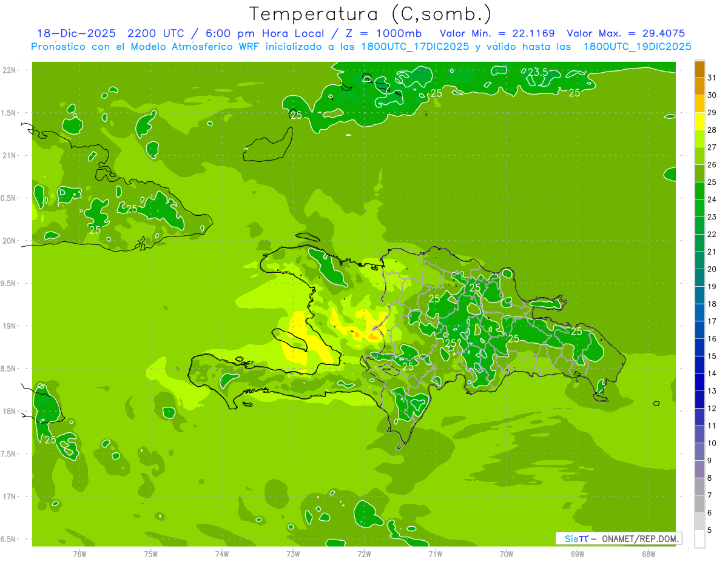Viewport: 728px width, 562px height.
Task: Click the '23.5' contour label on the map
Action: coord(538,72)
